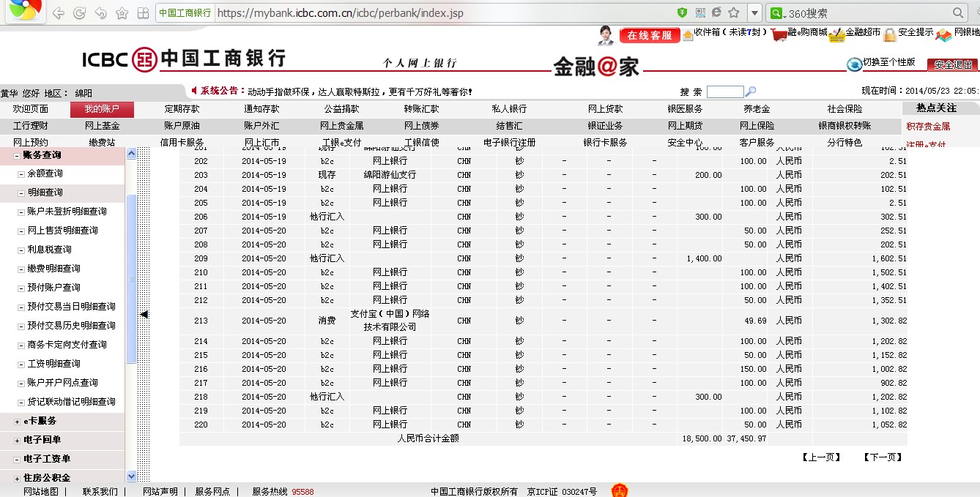Click the green shield security icon
Viewport: 980px width, 497px height.
[682, 13]
